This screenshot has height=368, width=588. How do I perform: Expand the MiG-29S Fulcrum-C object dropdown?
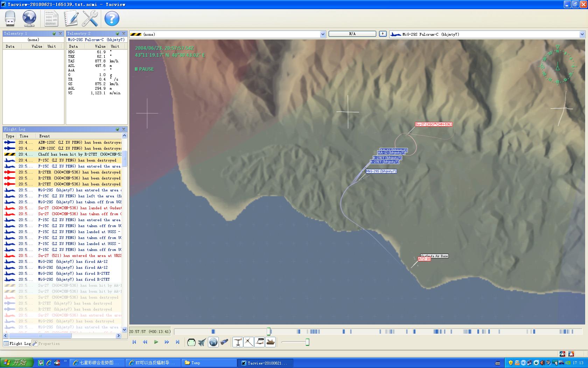tap(582, 34)
